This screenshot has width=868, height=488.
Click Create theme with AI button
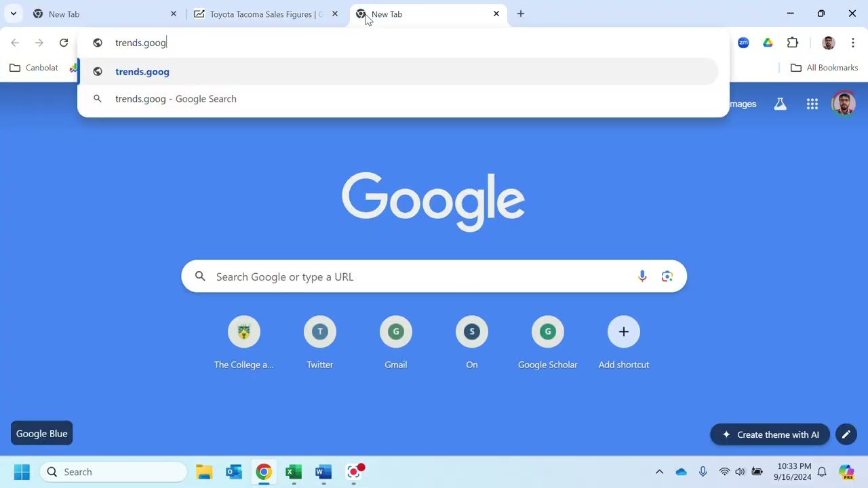point(770,434)
